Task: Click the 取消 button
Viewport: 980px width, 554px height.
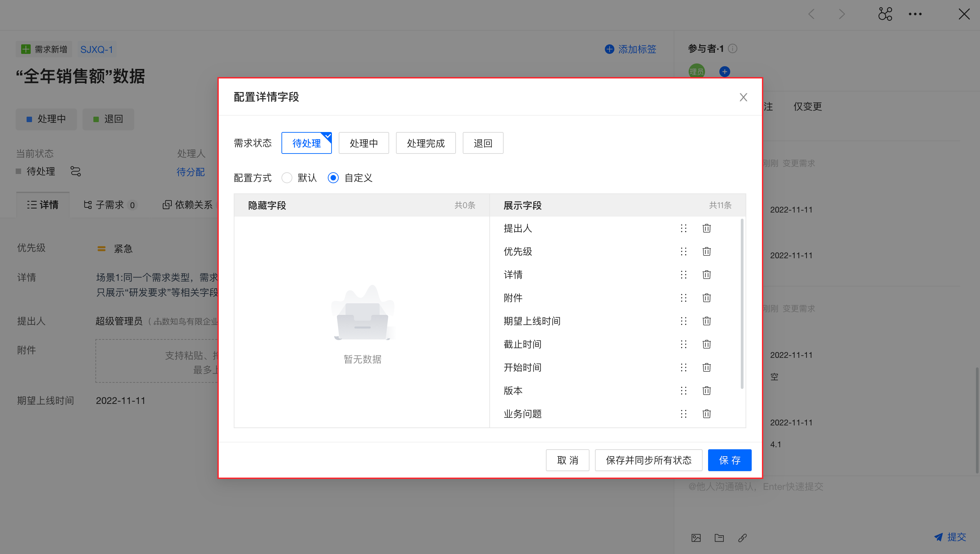Action: click(567, 460)
